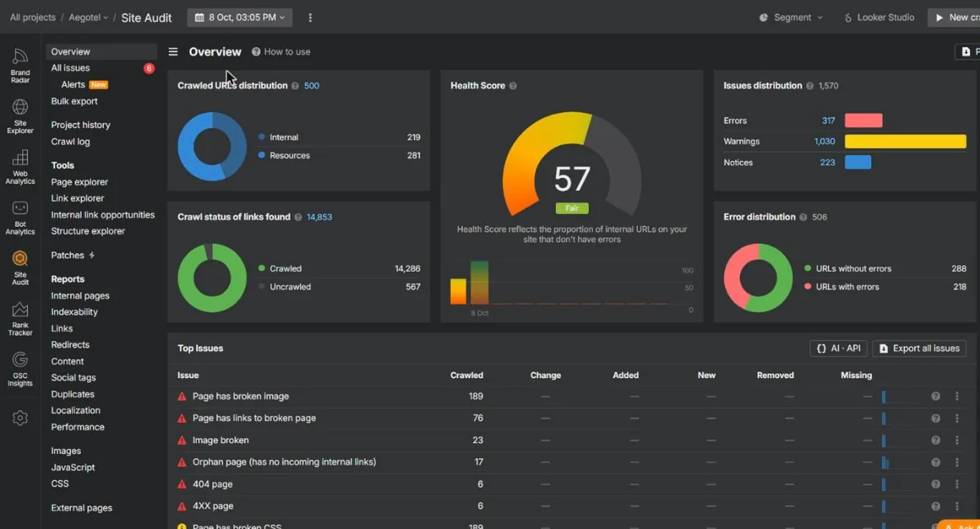
Task: Click the AI · API button
Action: (x=838, y=349)
